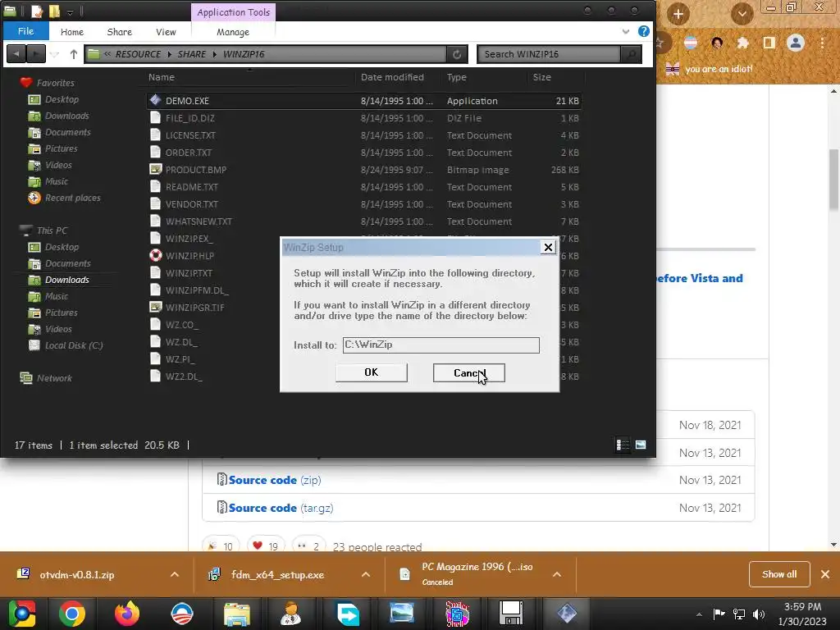Image resolution: width=840 pixels, height=630 pixels.
Task: Open File Explorer from taskbar
Action: point(237,614)
